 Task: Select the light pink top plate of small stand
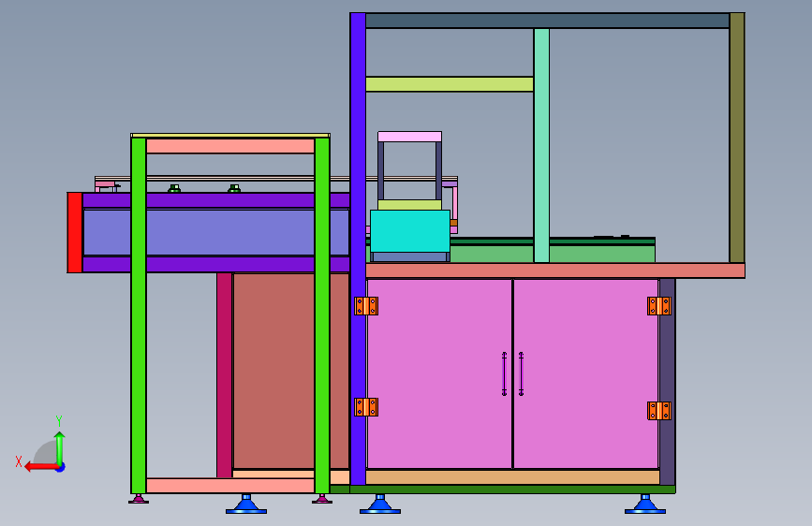[409, 137]
